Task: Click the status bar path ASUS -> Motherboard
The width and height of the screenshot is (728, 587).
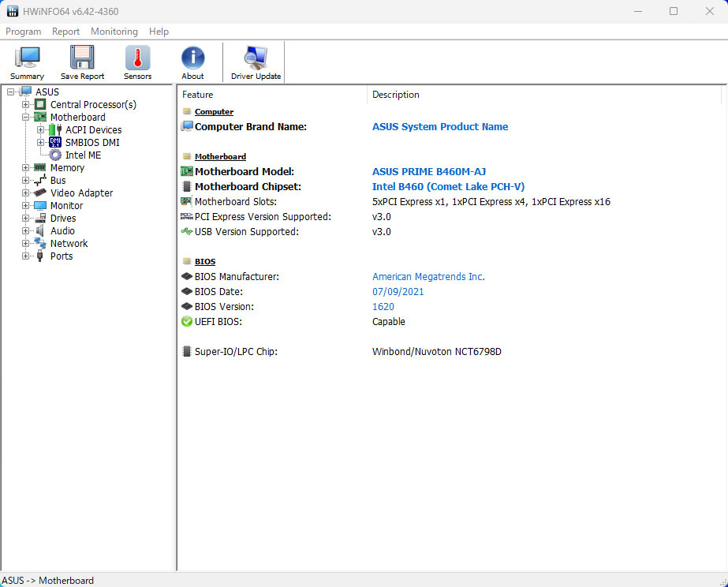Action: [x=48, y=581]
